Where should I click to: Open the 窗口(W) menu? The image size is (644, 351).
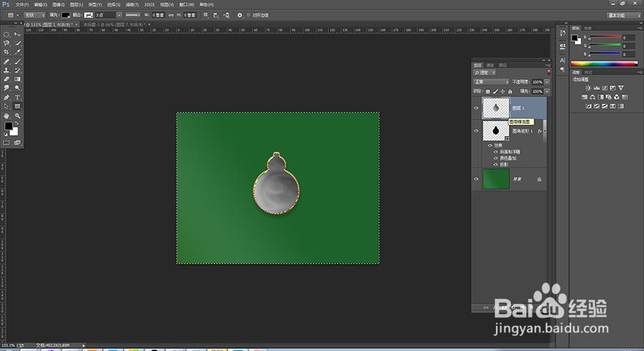click(x=187, y=4)
